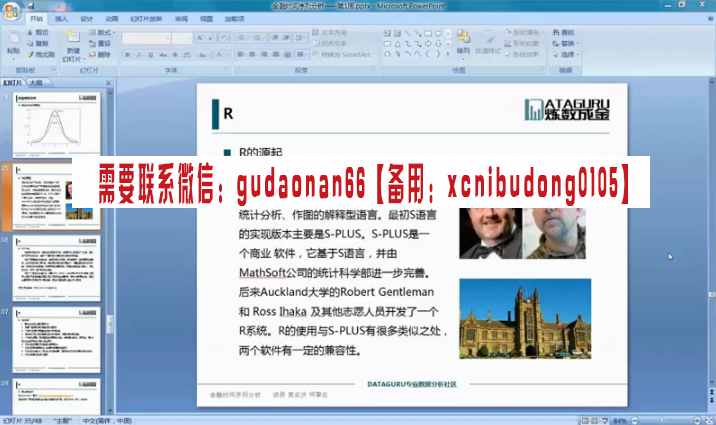Image resolution: width=716 pixels, height=425 pixels.
Task: Select the text box shape in gallery
Action: [x=387, y=33]
